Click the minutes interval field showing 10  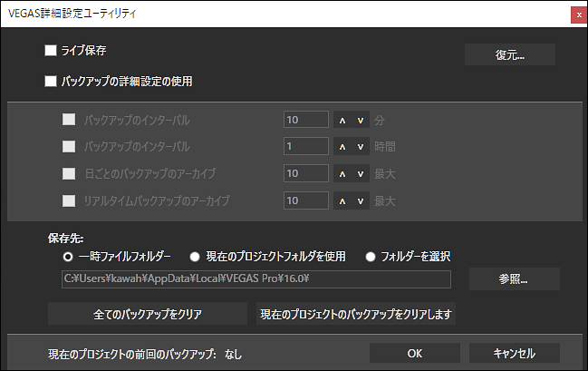(306, 120)
